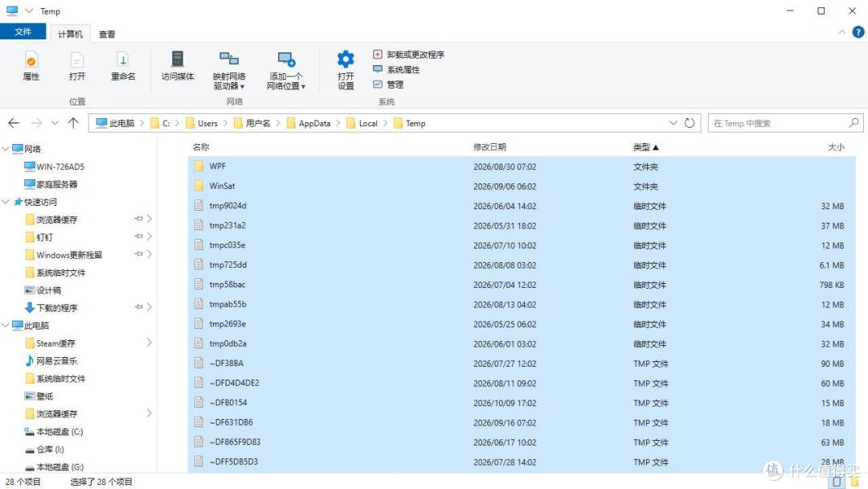Select the file name ~DF865F9D83
The width and height of the screenshot is (868, 489).
235,442
